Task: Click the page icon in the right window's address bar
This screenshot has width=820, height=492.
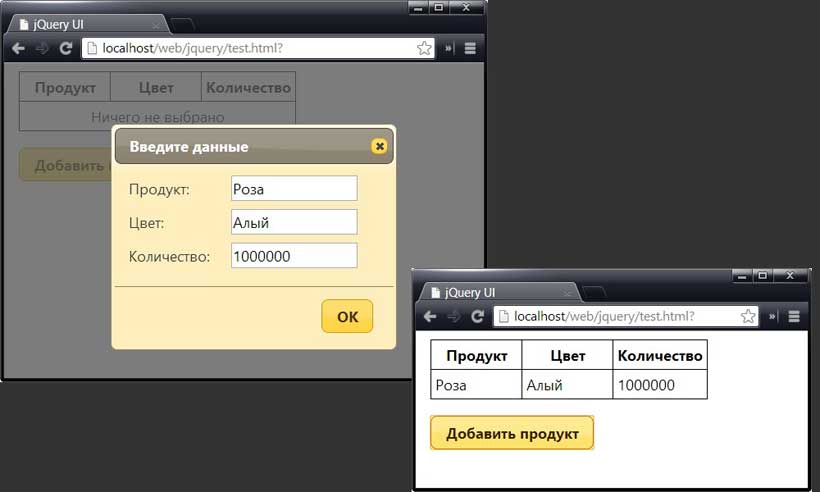Action: click(x=504, y=316)
